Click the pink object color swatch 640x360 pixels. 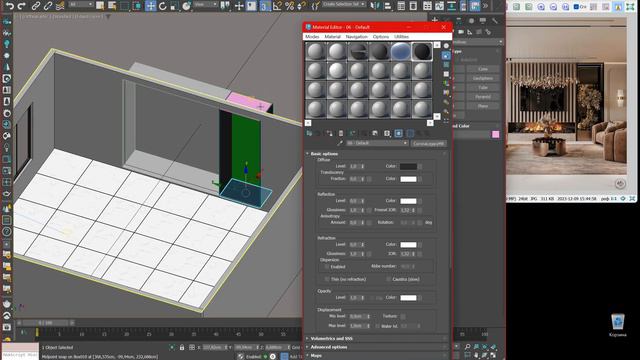pyautogui.click(x=496, y=134)
